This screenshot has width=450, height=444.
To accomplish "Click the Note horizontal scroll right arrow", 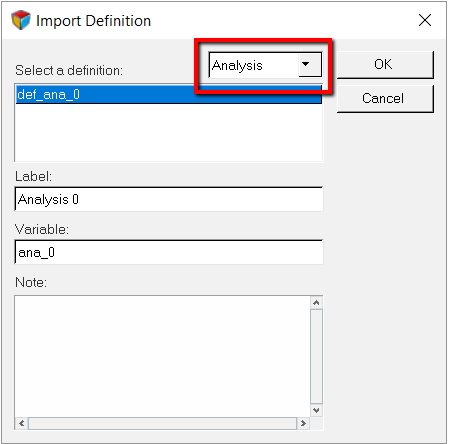I will point(303,423).
